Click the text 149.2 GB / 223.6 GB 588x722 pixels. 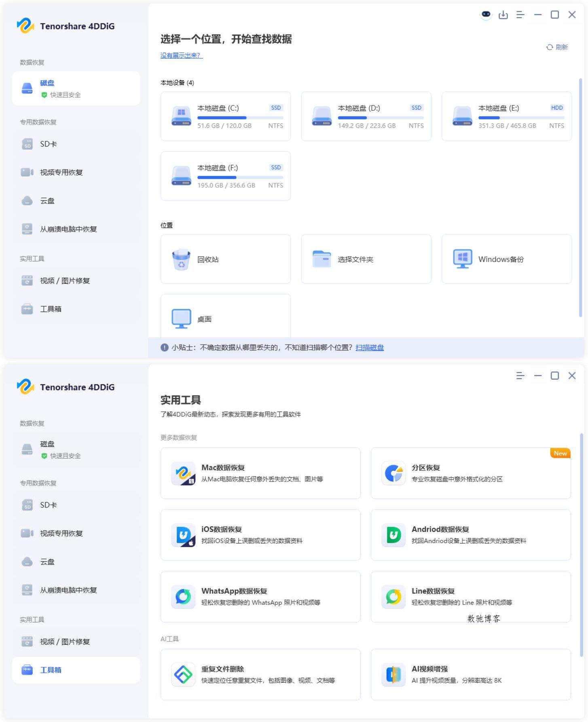coord(367,126)
